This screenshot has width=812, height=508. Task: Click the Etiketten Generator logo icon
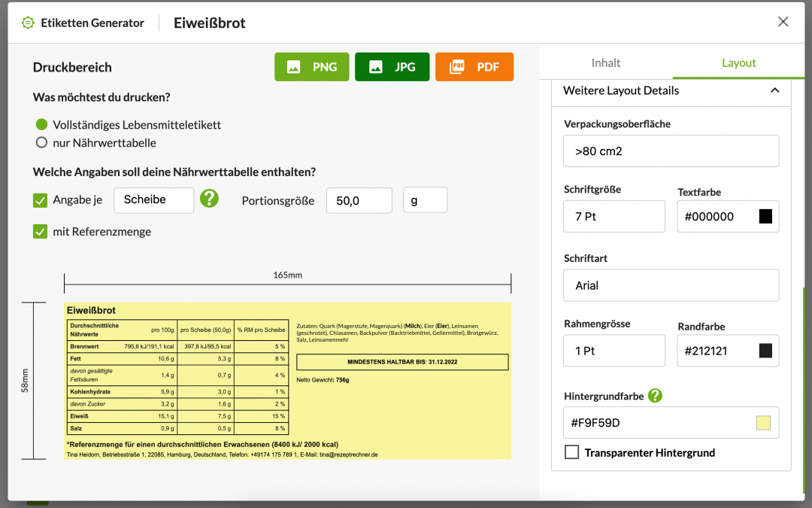coord(28,23)
